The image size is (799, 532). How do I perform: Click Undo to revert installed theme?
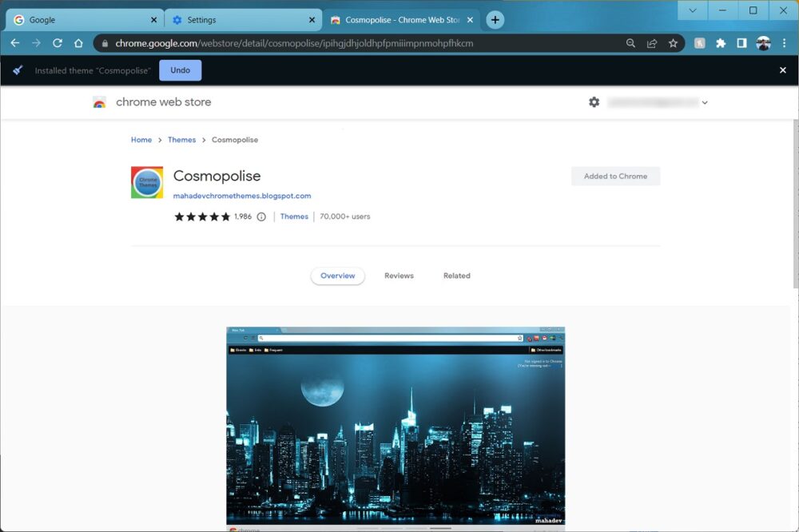point(180,70)
